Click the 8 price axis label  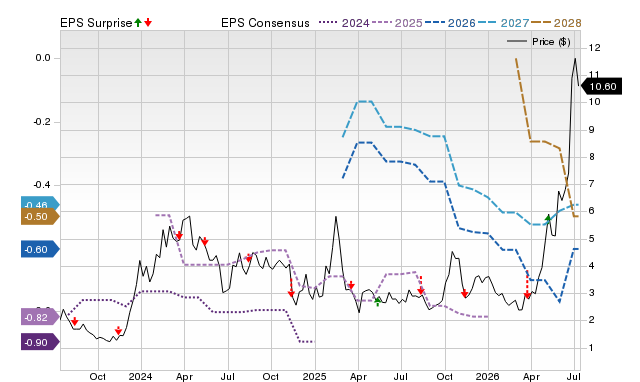point(592,157)
